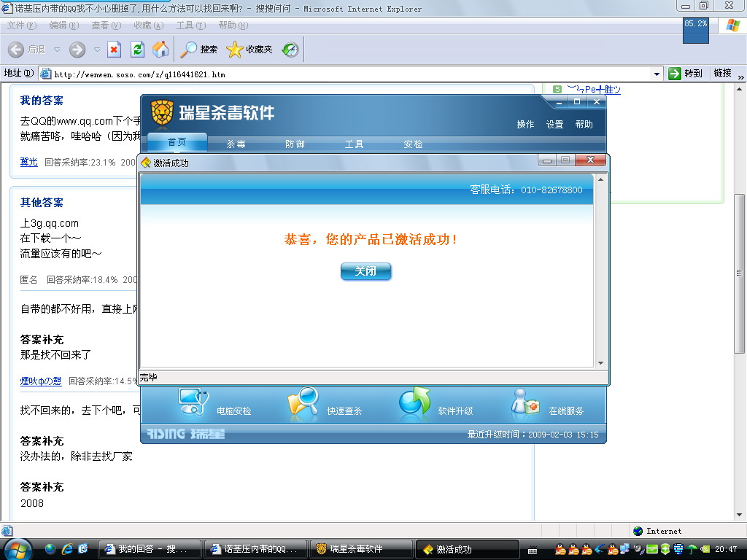
Task: Open the Pe十胜ツ user link
Action: coord(594,89)
